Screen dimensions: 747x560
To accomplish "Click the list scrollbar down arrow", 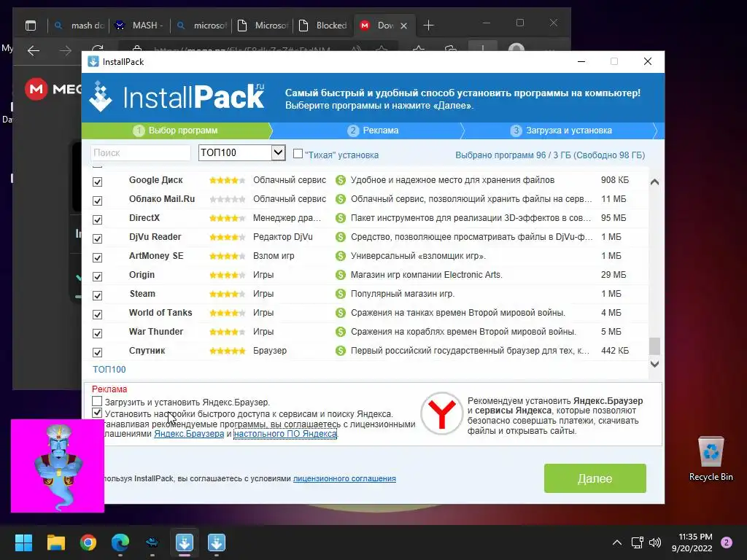I will [x=654, y=365].
